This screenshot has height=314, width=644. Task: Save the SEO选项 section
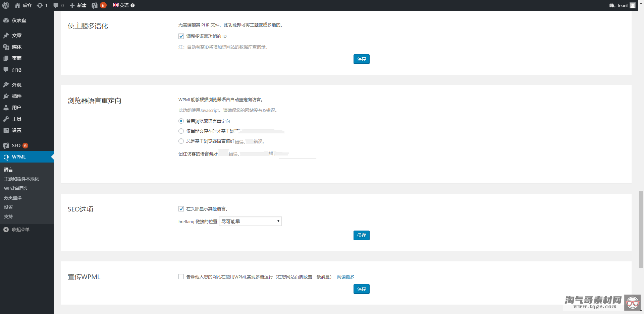pyautogui.click(x=361, y=235)
